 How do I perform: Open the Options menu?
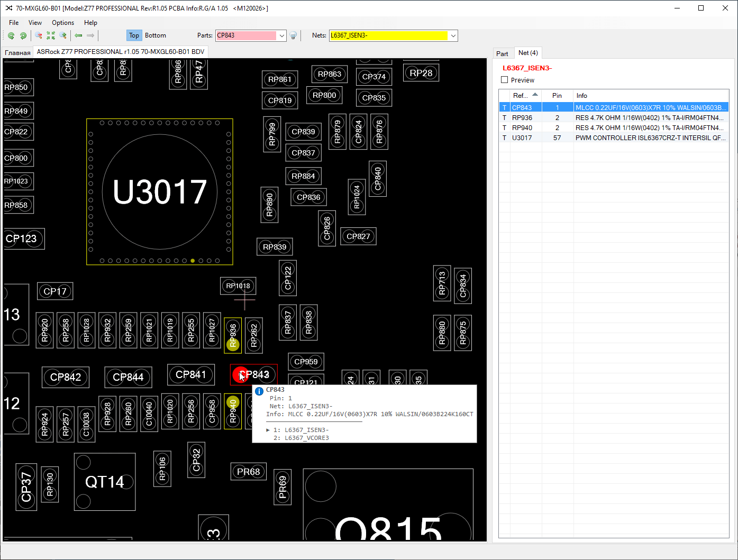pos(63,23)
